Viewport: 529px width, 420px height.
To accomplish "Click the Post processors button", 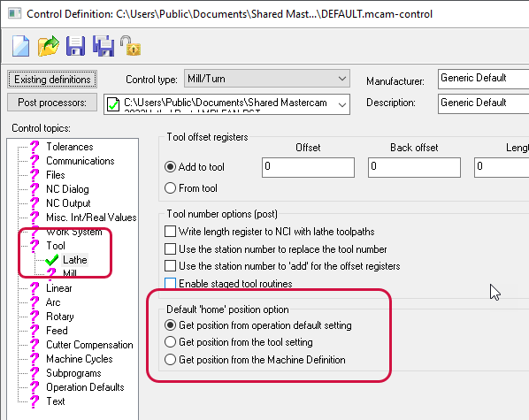I will [52, 103].
